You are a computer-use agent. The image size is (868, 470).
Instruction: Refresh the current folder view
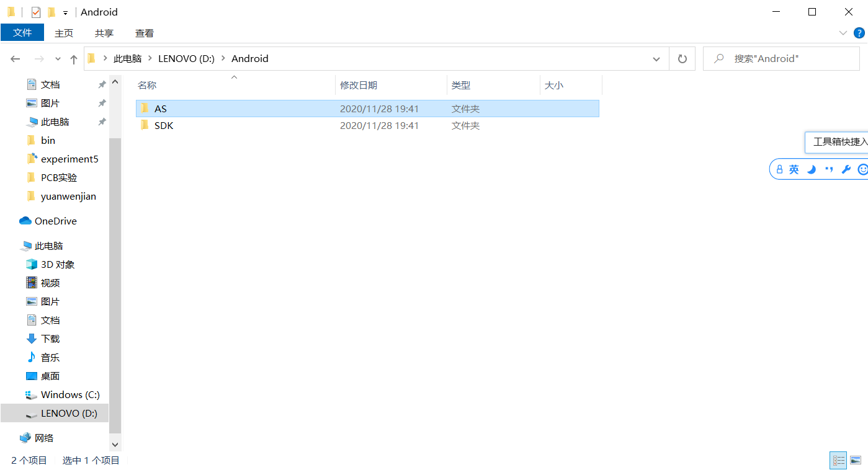[682, 59]
